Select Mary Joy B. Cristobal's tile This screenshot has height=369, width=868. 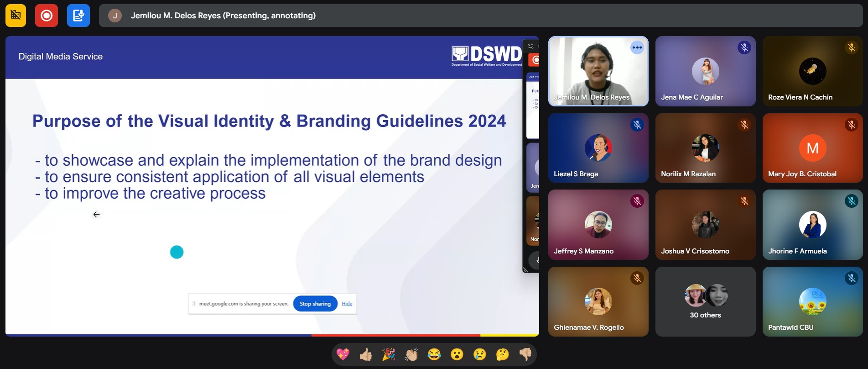[x=813, y=148]
